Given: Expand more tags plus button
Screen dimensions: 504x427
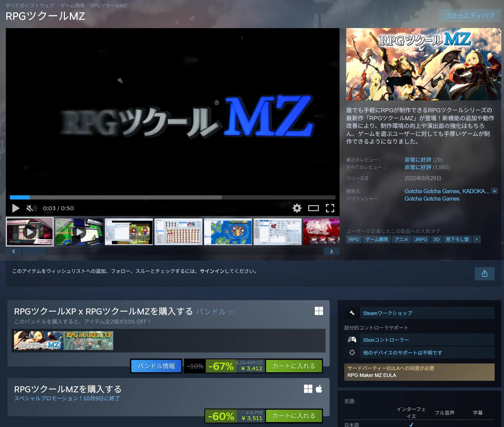Looking at the screenshot, I should tap(476, 239).
